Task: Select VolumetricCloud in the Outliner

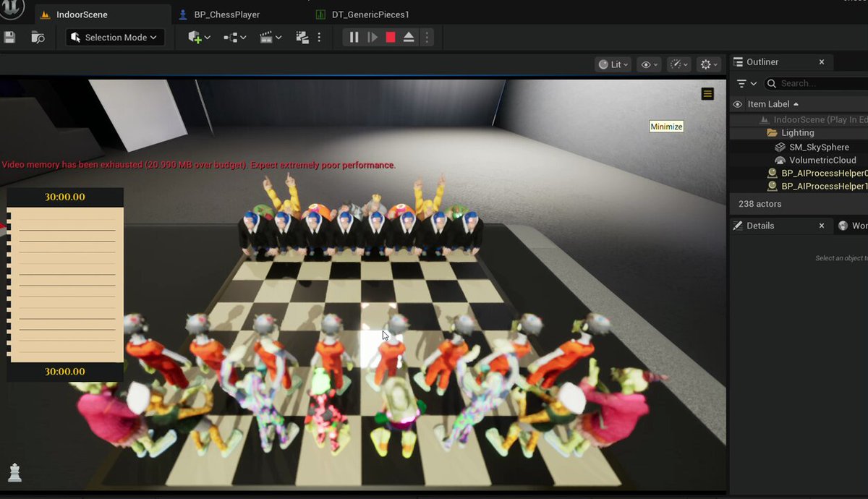Action: [799, 160]
